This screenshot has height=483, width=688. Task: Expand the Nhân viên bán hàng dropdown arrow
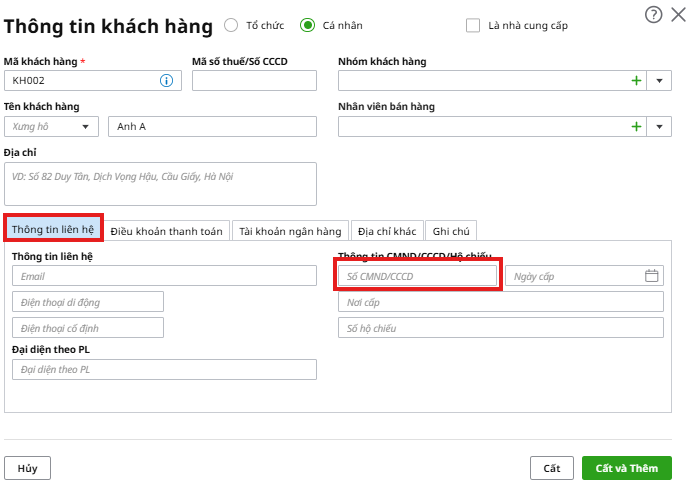[660, 126]
